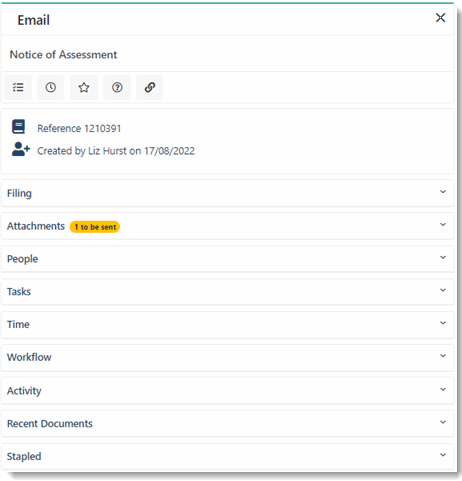
Task: Click the Reference 1210391 text
Action: (79, 128)
